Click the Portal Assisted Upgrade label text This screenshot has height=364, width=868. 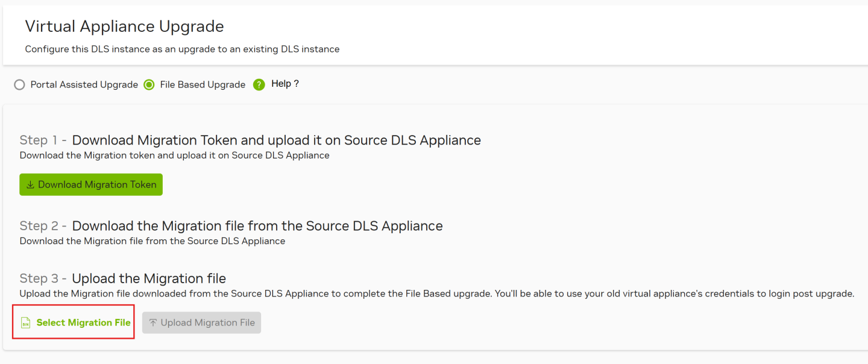[84, 85]
